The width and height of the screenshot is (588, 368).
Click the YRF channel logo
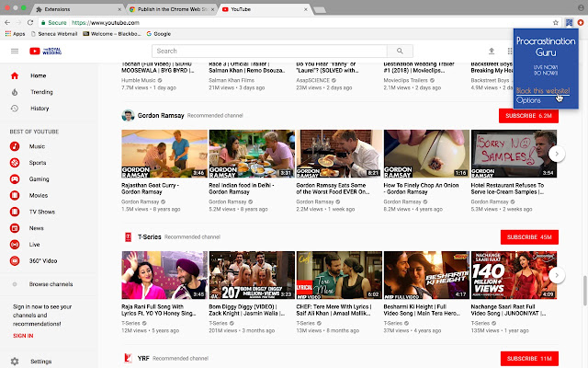click(128, 358)
